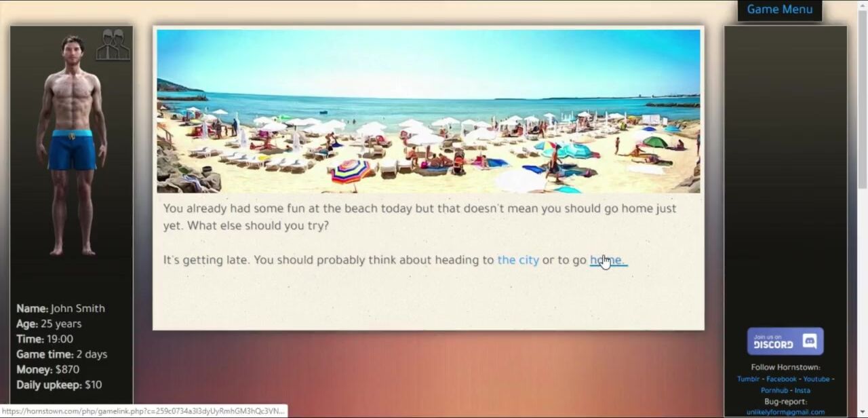Click the Game time 2 days stat
Viewport: 868px width, 418px height.
click(x=62, y=354)
